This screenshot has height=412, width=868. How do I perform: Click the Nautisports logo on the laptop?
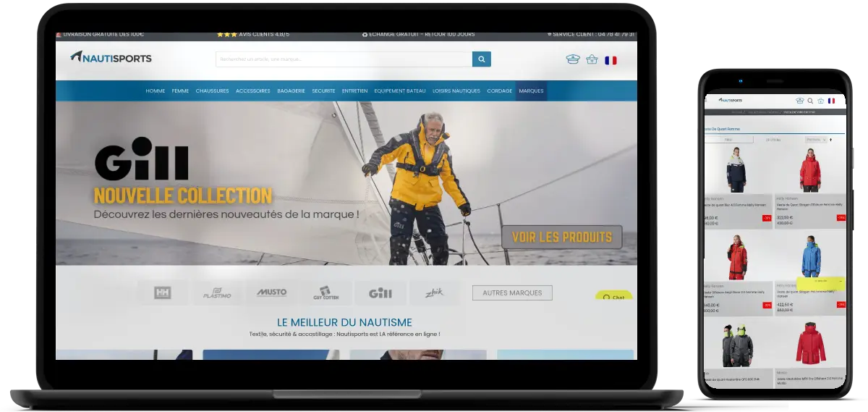[111, 57]
